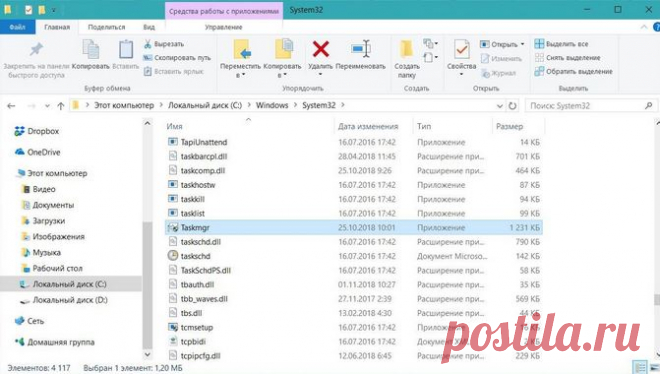This screenshot has height=374, width=660.
Task: Click the Pin to Quick access icon
Action: pyautogui.click(x=36, y=49)
